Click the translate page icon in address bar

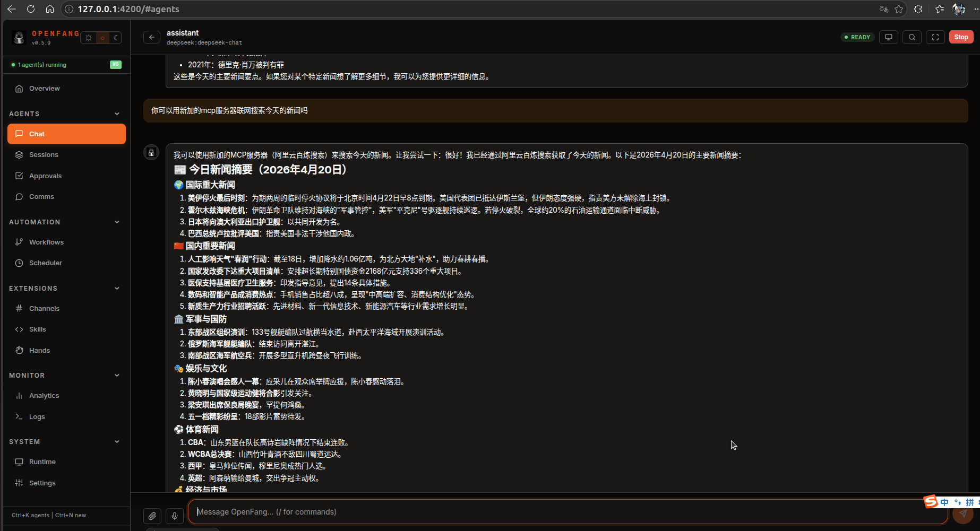884,9
